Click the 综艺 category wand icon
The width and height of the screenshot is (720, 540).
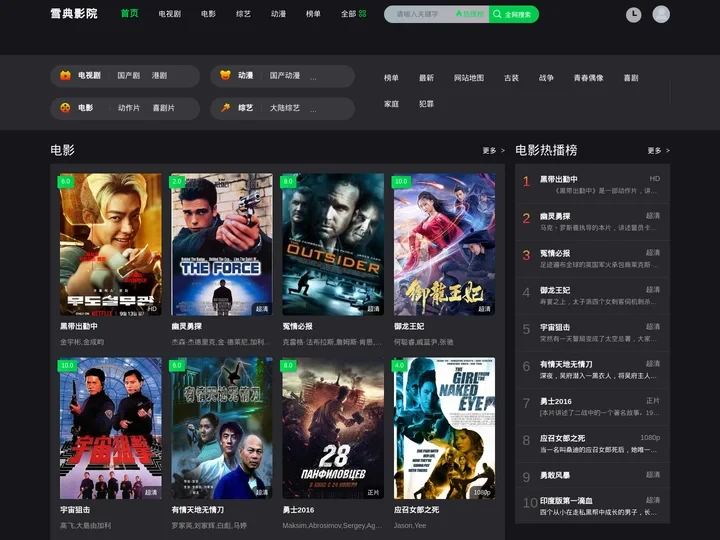[225, 108]
